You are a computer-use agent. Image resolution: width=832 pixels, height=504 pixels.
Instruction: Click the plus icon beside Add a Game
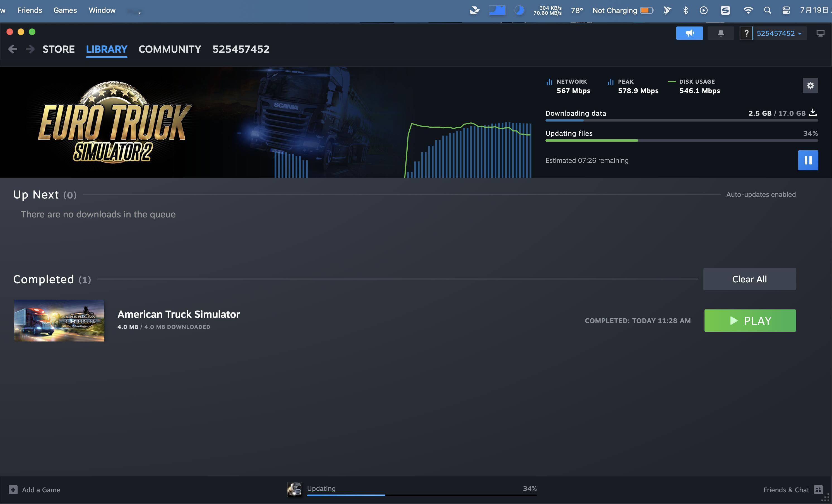pos(13,490)
